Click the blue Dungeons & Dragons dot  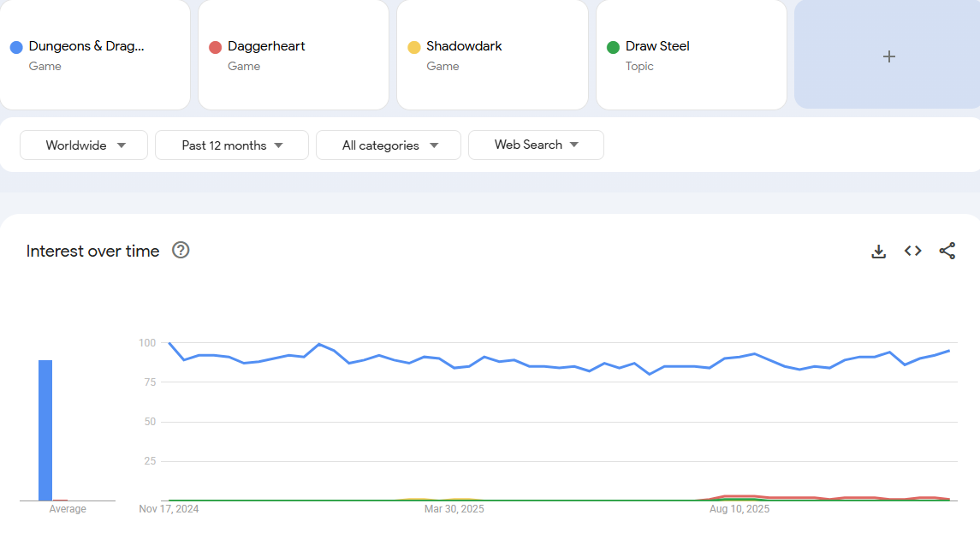click(x=16, y=47)
